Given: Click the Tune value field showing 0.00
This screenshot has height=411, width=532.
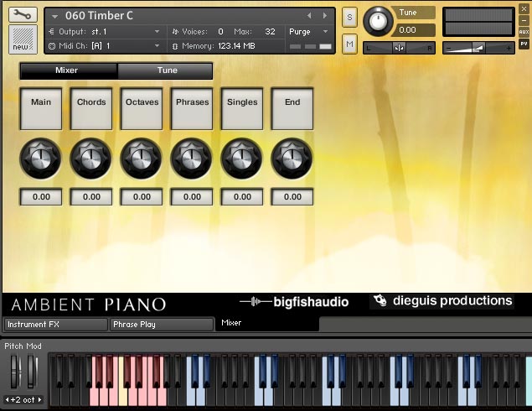Looking at the screenshot, I should tap(413, 30).
